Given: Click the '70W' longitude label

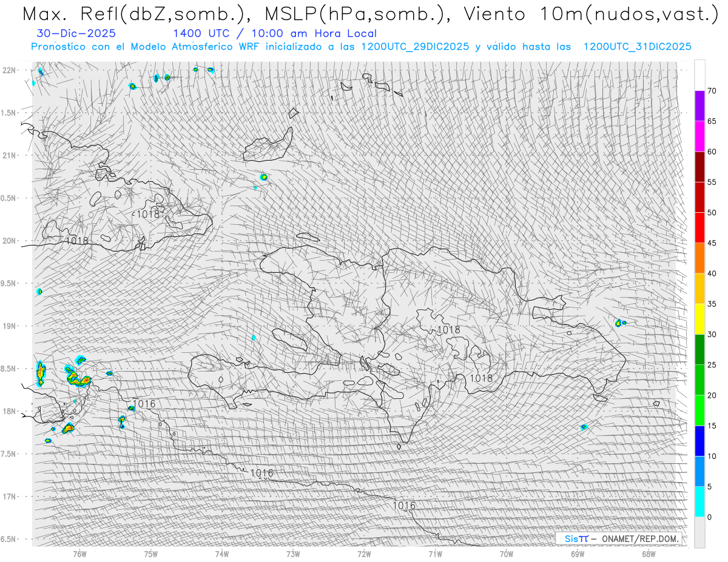Looking at the screenshot, I should (x=507, y=554).
